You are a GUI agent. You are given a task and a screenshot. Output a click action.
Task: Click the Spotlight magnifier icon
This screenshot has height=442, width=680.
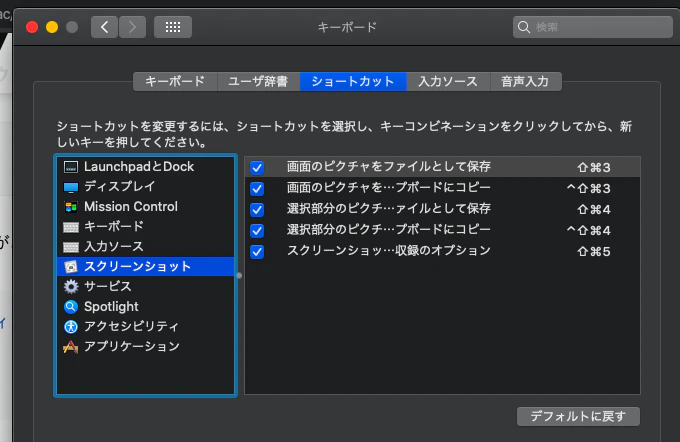71,307
